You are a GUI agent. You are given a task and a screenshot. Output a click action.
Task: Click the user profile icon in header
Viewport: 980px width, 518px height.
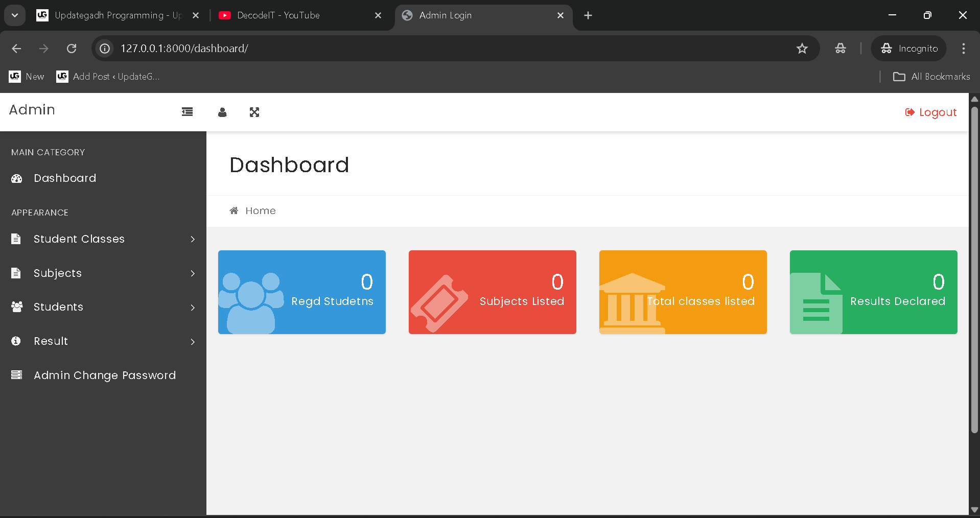tap(222, 112)
